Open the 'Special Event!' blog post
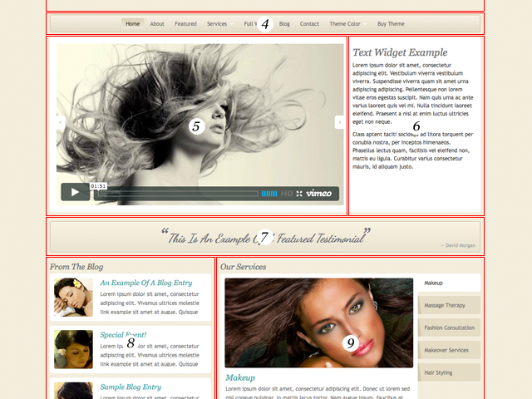532x399 pixels. pyautogui.click(x=123, y=335)
